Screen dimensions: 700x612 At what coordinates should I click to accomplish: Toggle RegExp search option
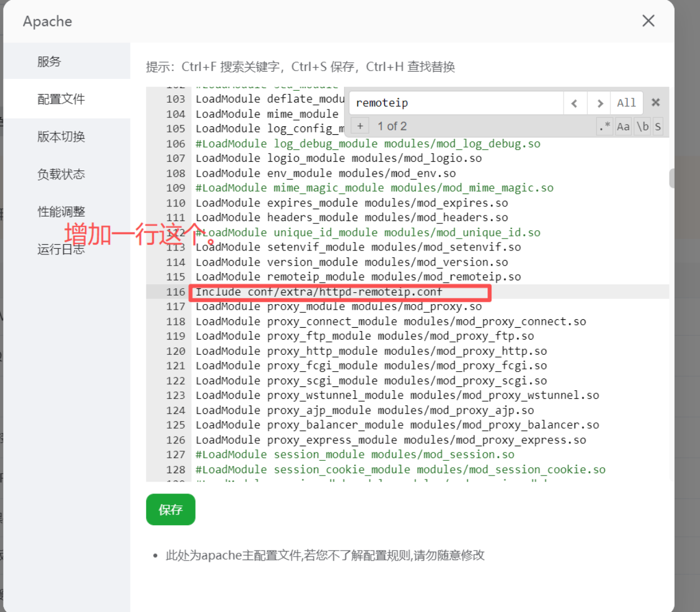[605, 126]
